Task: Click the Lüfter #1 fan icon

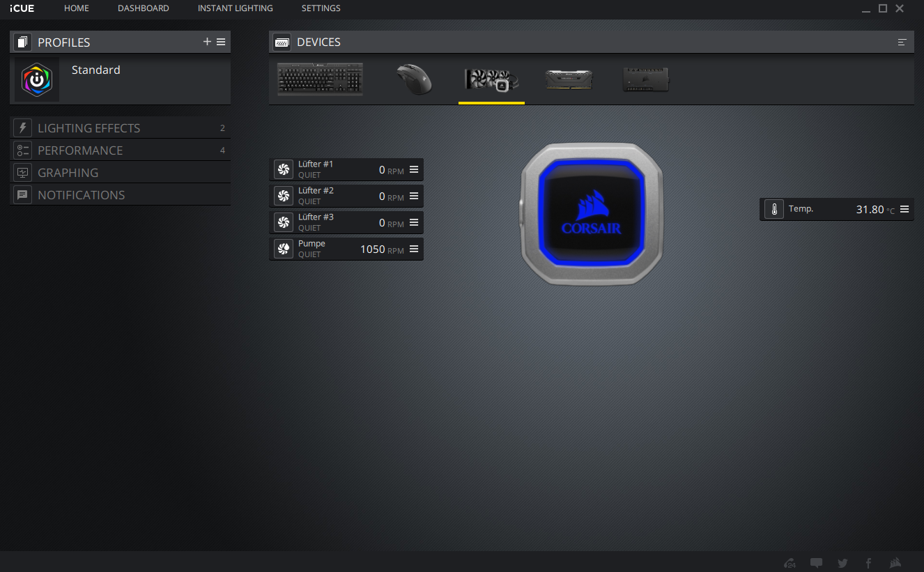Action: coord(284,169)
